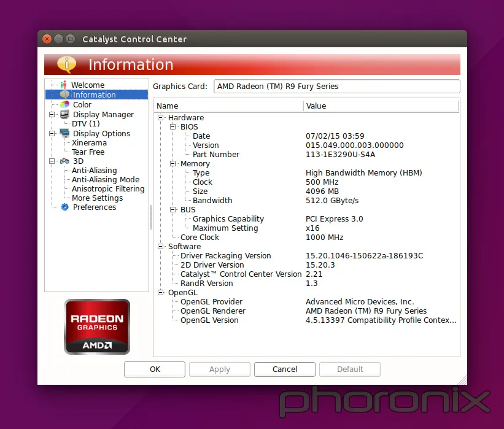Click the Radeon Graphics AMD logo
The height and width of the screenshot is (429, 504).
pyautogui.click(x=97, y=327)
